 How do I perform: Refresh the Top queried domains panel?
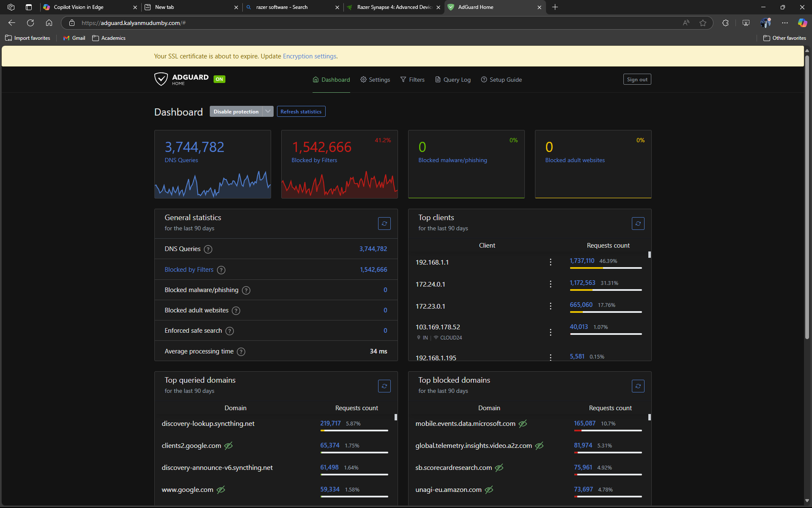[x=384, y=386]
